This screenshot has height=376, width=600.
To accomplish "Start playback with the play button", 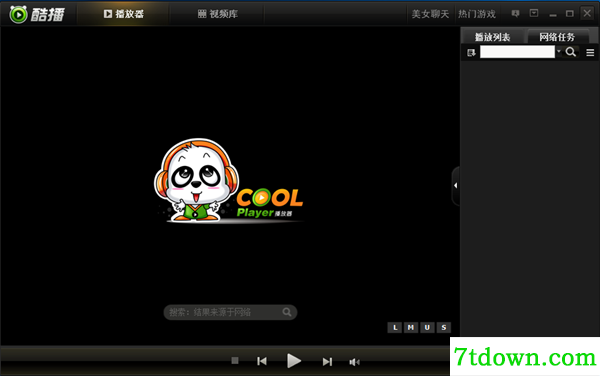I will 294,361.
